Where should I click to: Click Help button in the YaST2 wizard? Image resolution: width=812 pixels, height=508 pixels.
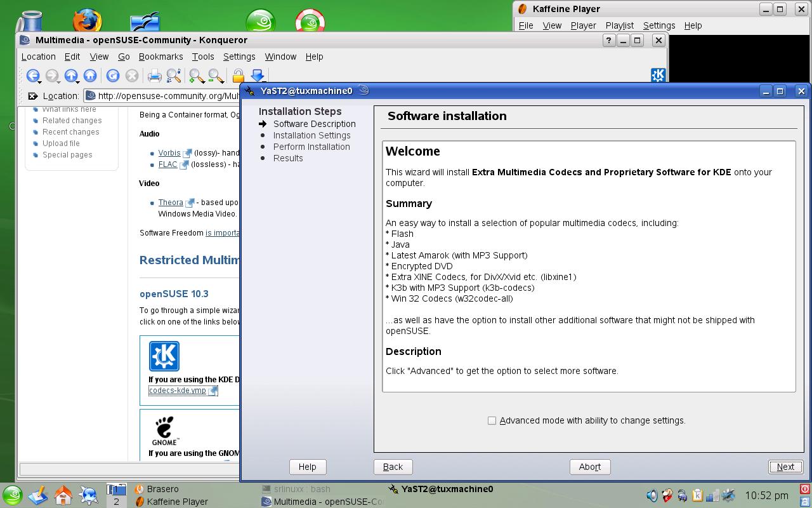coord(307,467)
